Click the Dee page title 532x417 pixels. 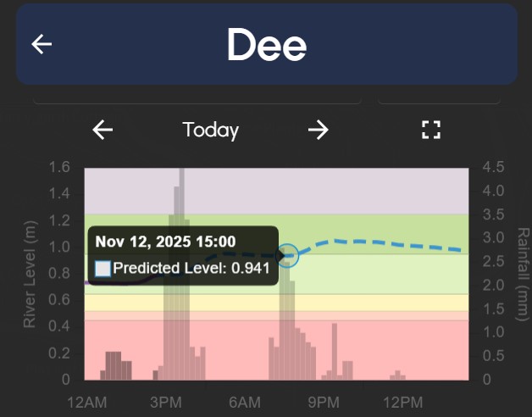click(x=266, y=46)
